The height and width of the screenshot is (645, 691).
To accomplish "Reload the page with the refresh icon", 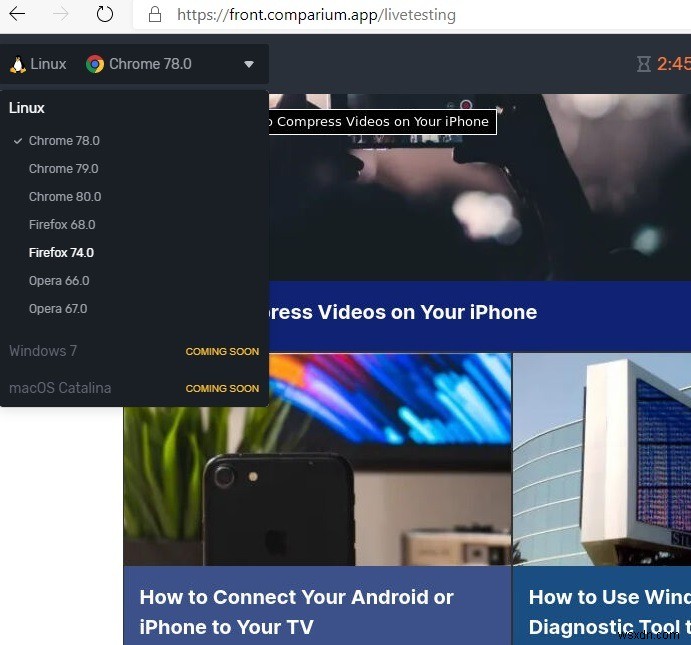I will (104, 14).
